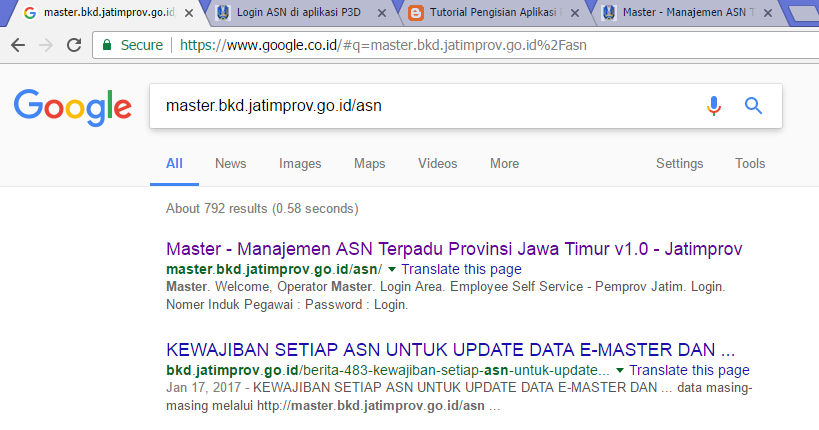This screenshot has height=430, width=819.
Task: Expand dropdown arrow beside master.bkd.jatimprov.go.id/asn/ URL
Action: pyautogui.click(x=392, y=269)
